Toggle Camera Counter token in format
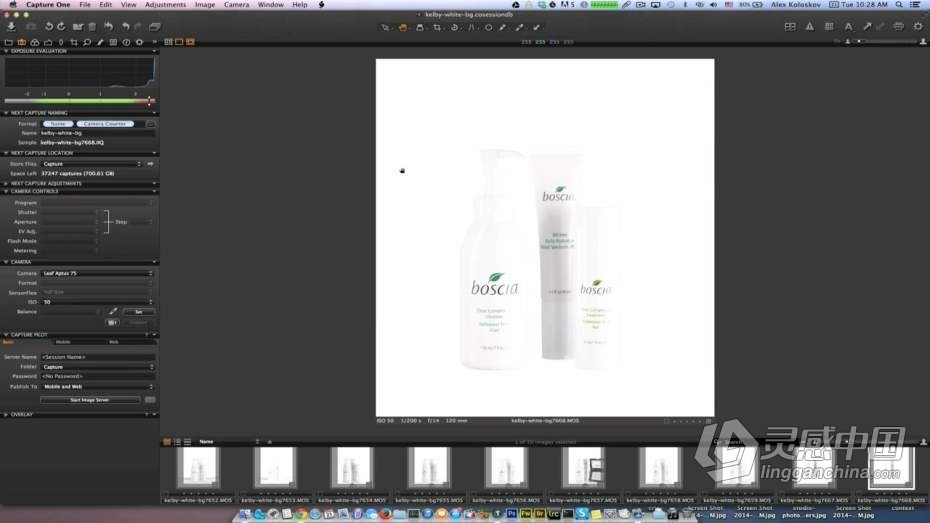Screen dimensions: 930x523 tap(105, 124)
